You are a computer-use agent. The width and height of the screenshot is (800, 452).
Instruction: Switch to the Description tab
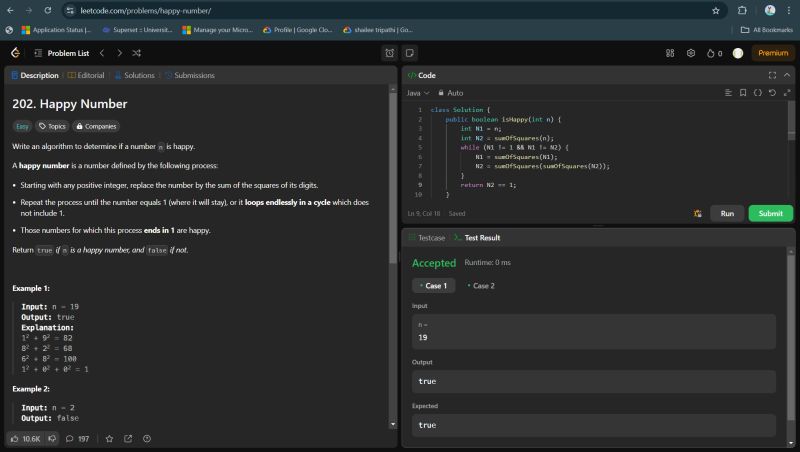point(35,76)
